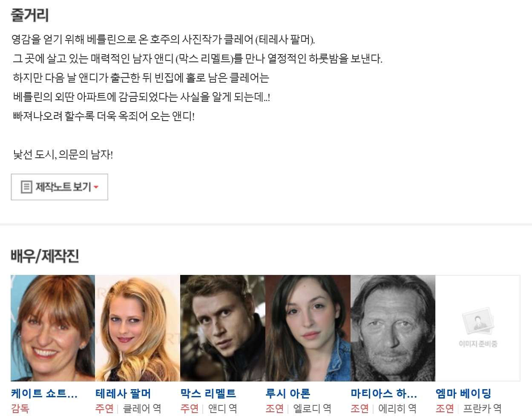
Task: Click the 배우/제작진 section heading
Action: 45,256
